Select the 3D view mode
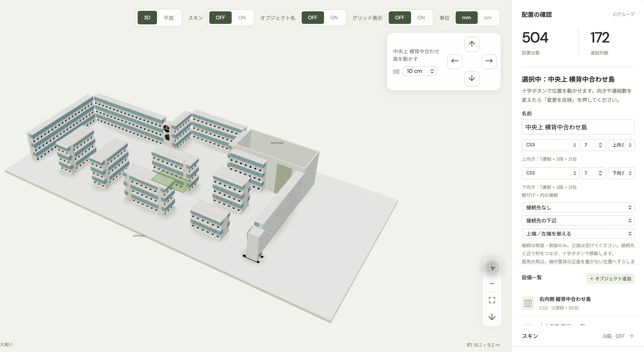Screen dimensions: 644x352 147,18
